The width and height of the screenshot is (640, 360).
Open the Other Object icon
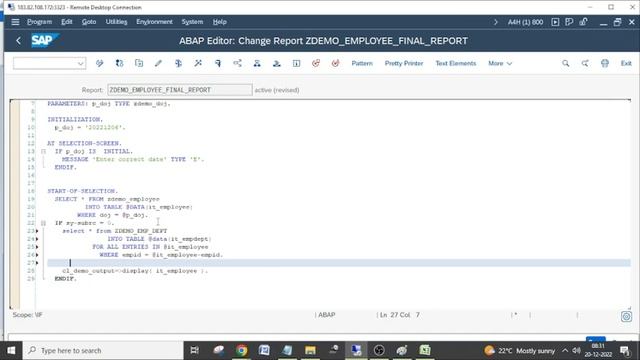point(139,63)
